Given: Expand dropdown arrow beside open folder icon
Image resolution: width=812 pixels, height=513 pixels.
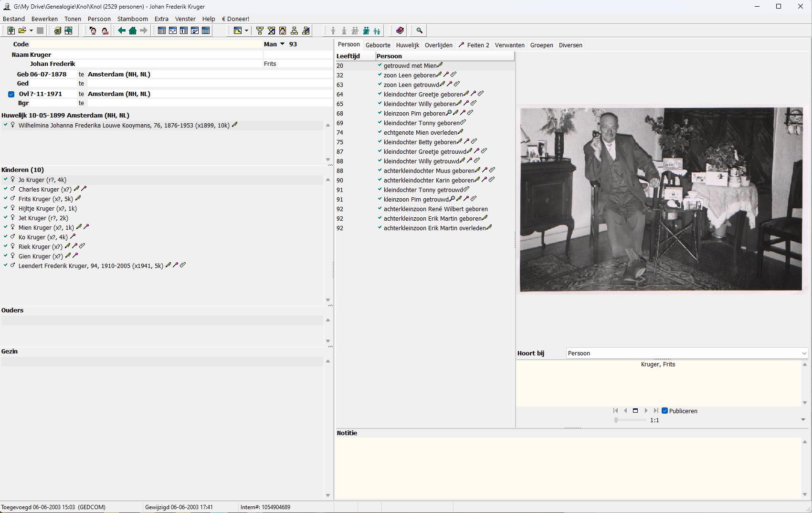Looking at the screenshot, I should point(31,31).
